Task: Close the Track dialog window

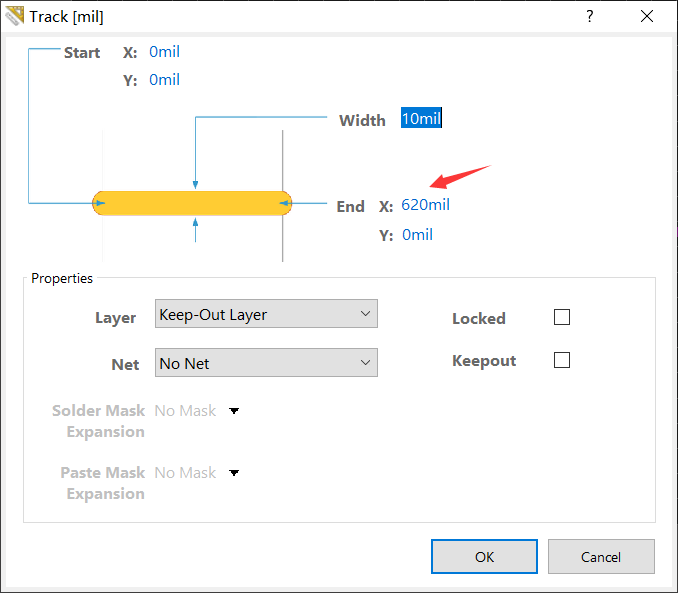Action: 647,16
